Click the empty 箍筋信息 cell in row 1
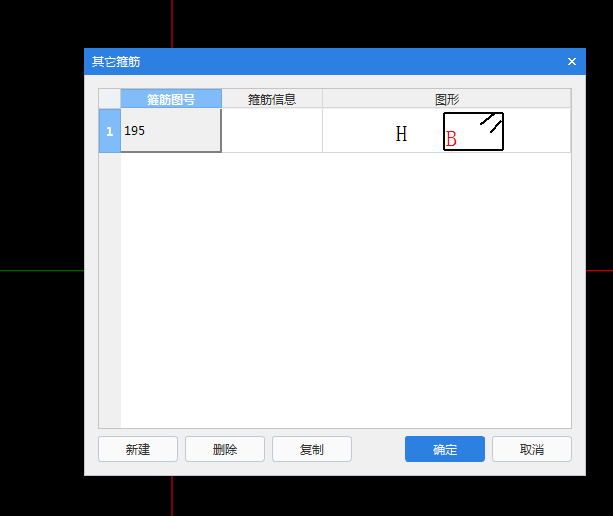This screenshot has width=613, height=516. tap(272, 131)
